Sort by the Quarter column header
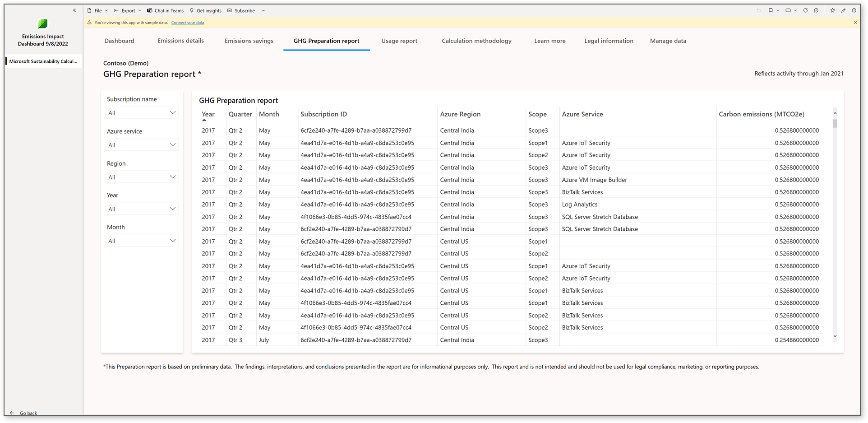868x423 pixels. pyautogui.click(x=240, y=114)
